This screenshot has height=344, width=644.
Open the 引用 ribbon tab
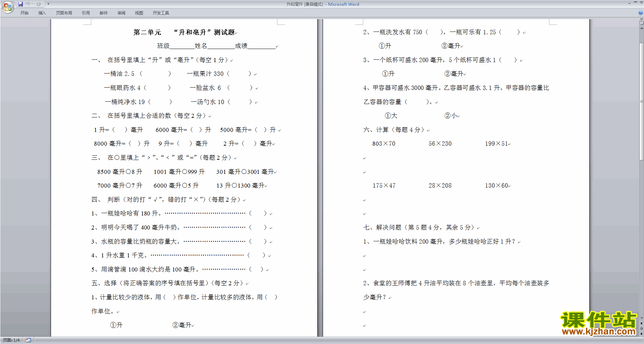[x=86, y=13]
